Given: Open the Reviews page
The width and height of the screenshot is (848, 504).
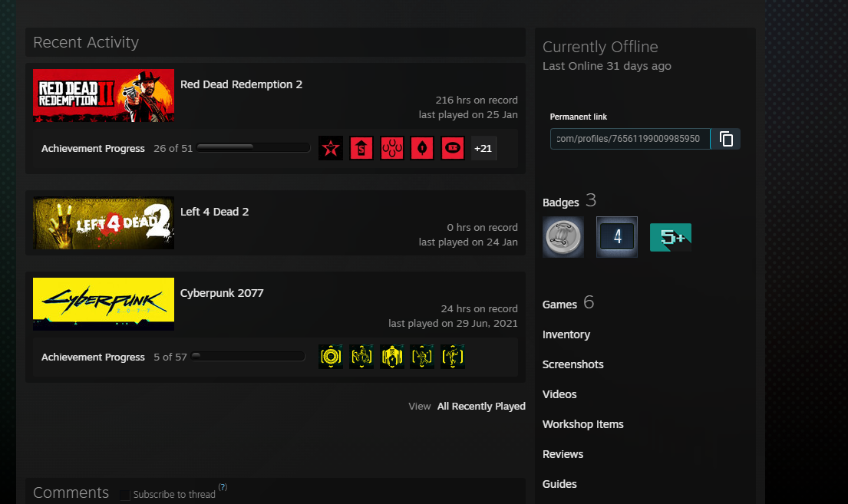Looking at the screenshot, I should [563, 454].
